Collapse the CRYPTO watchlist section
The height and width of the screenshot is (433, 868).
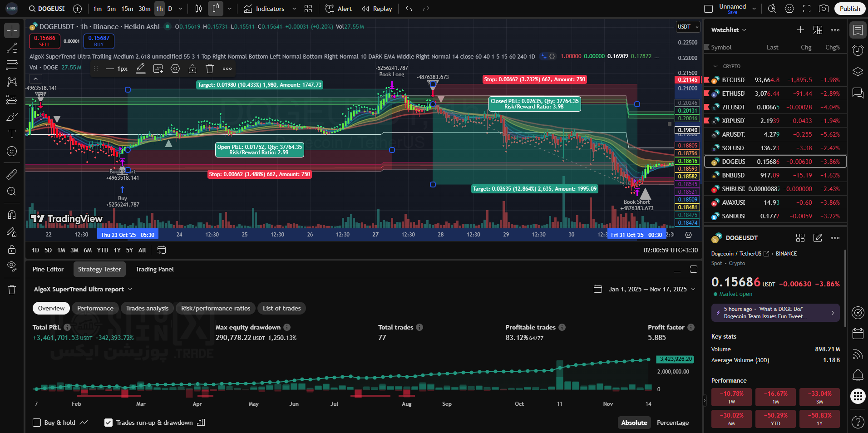[x=716, y=66]
